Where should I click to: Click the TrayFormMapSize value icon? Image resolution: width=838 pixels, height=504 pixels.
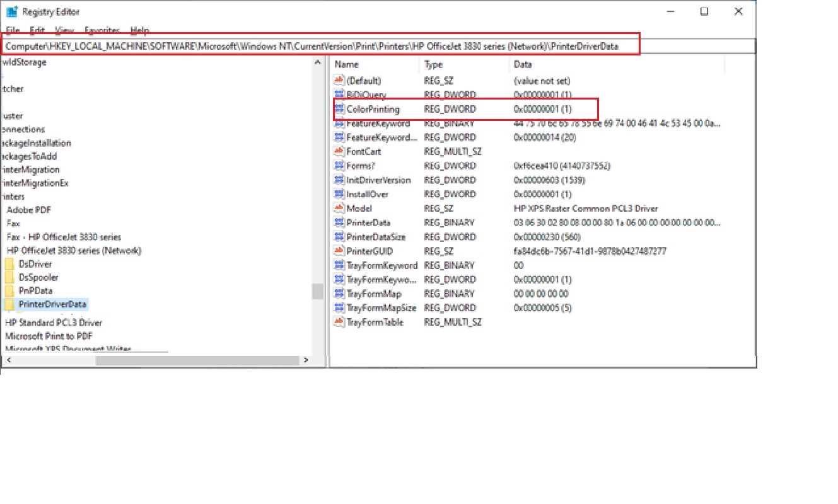coord(339,308)
